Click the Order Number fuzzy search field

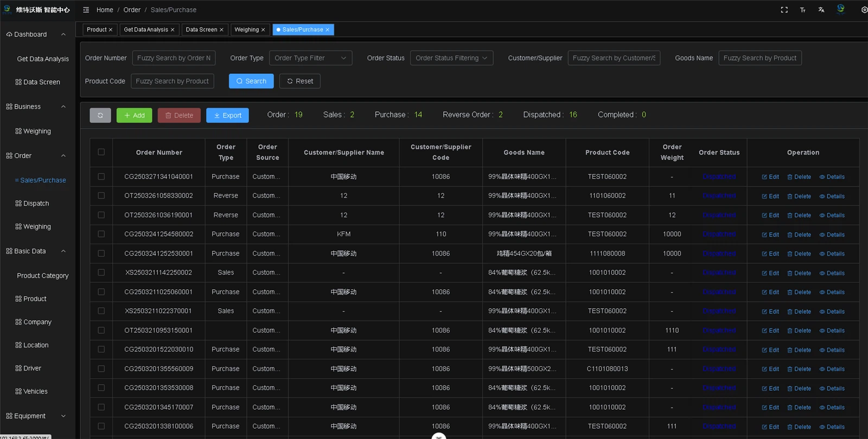click(x=174, y=58)
